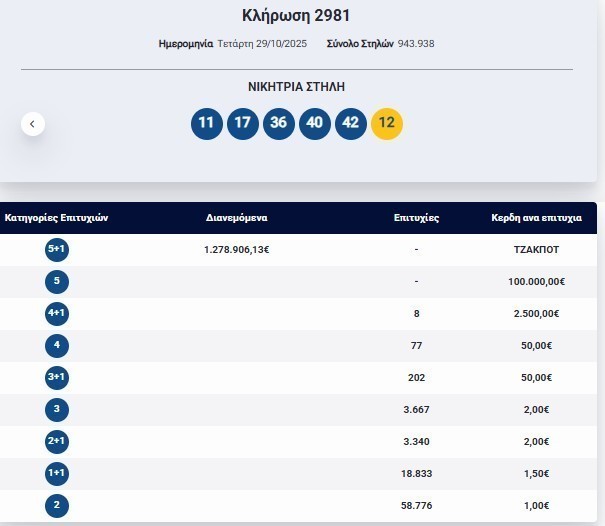Click the Κατηγορίες Επιτυχιών column header
This screenshot has width=605, height=526.
pos(56,218)
